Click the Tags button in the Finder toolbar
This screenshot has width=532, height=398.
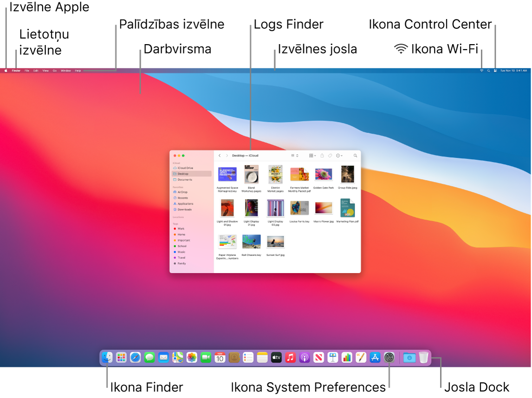tap(330, 156)
